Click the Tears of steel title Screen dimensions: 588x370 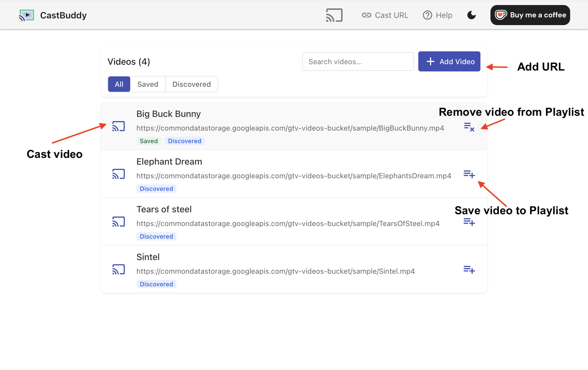164,209
